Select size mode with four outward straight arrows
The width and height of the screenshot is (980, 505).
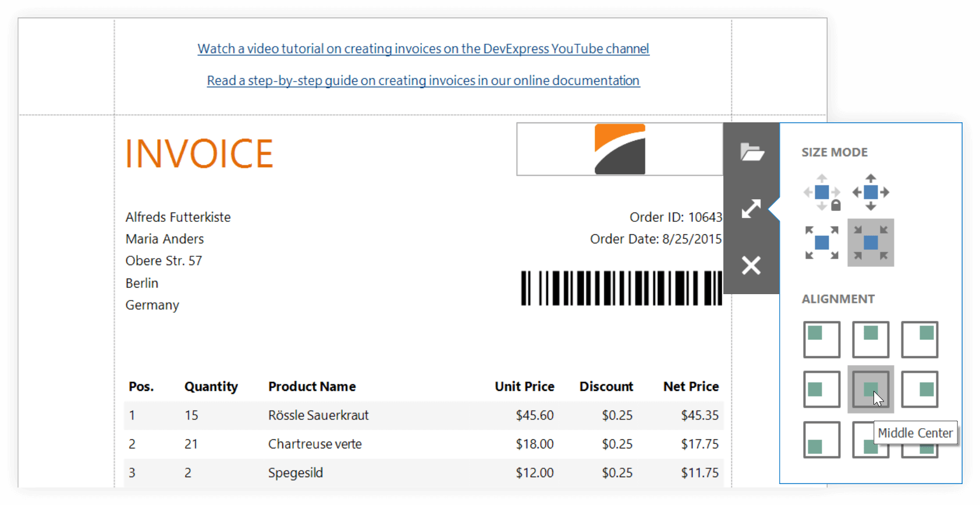tap(871, 192)
